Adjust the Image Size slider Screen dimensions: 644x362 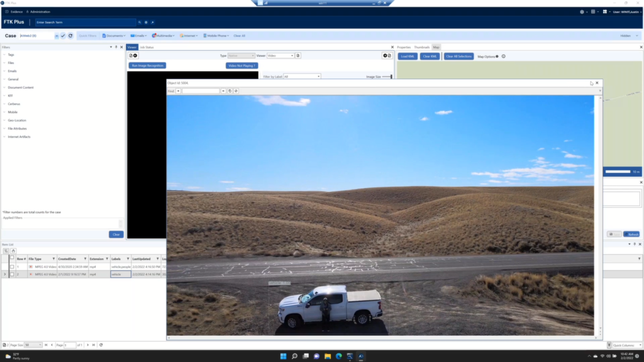[x=387, y=77]
